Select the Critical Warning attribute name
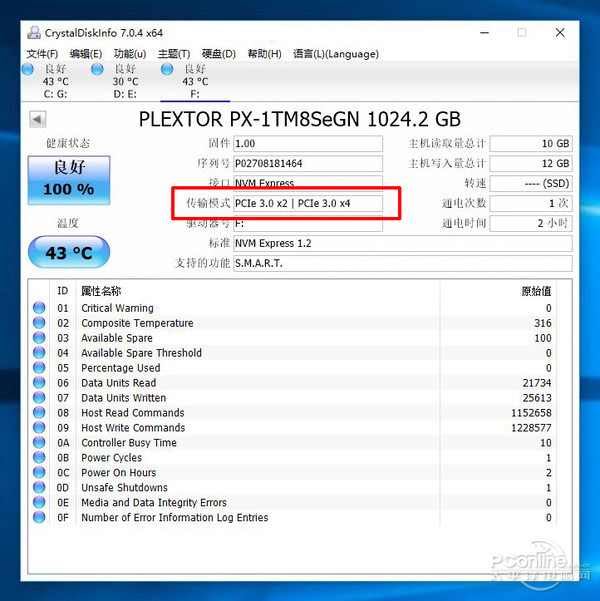This screenshot has width=600, height=601. [117, 308]
